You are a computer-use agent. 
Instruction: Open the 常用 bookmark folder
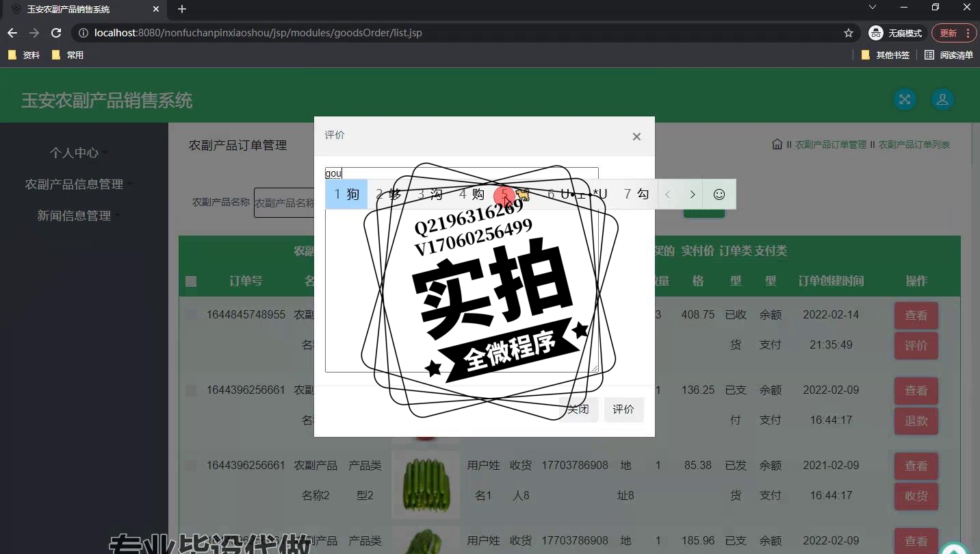click(68, 55)
